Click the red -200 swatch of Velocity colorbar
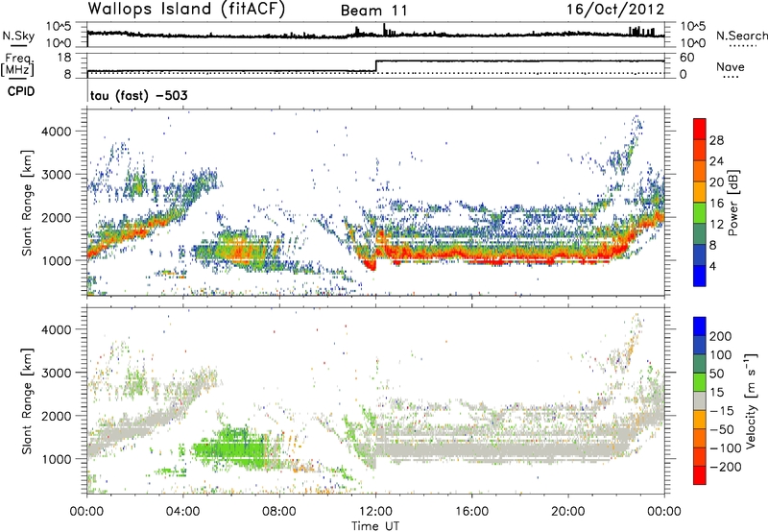 click(x=700, y=475)
